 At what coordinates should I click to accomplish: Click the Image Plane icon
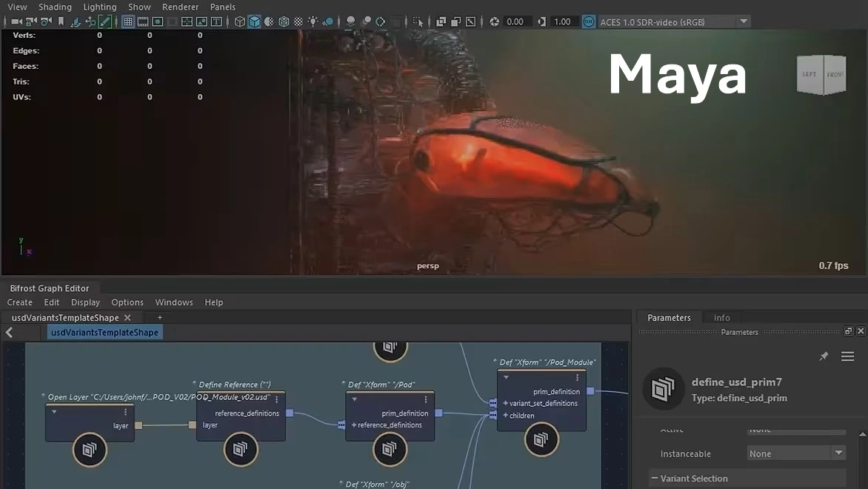tap(76, 21)
